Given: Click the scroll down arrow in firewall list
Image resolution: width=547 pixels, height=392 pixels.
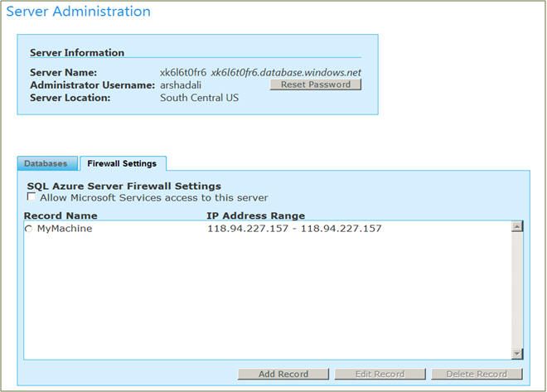Looking at the screenshot, I should (517, 354).
